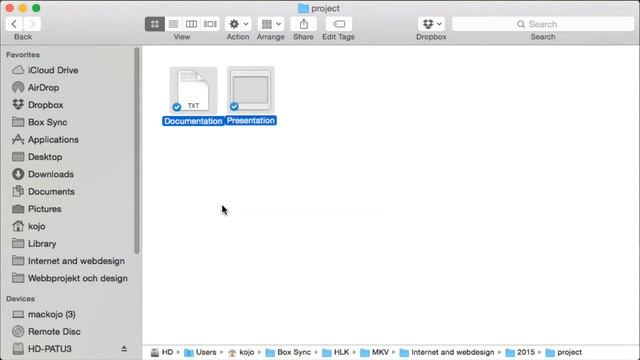640x360 pixels.
Task: Open the Arrange grouping dropdown
Action: point(271,24)
